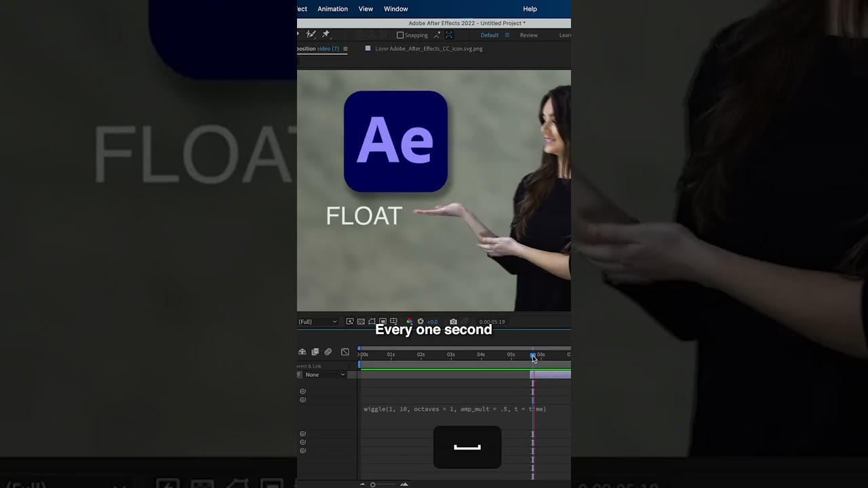
Task: Toggle Fast Previews icon in viewer bar
Action: pyautogui.click(x=350, y=321)
